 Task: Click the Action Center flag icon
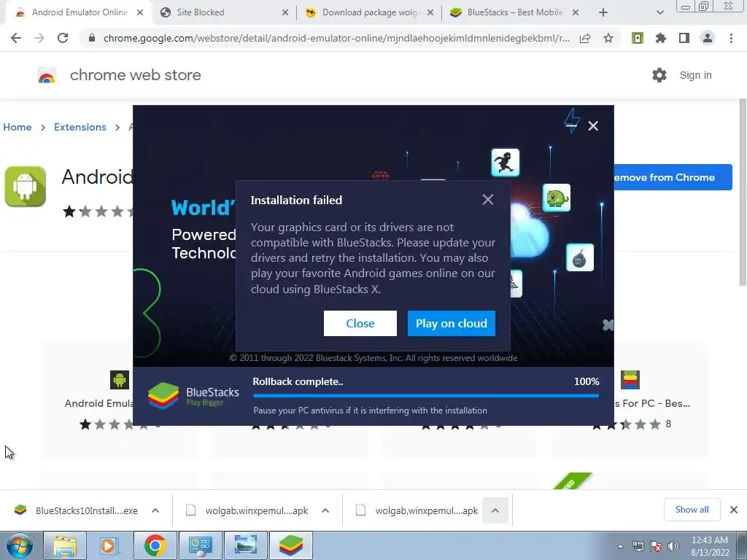pyautogui.click(x=656, y=546)
